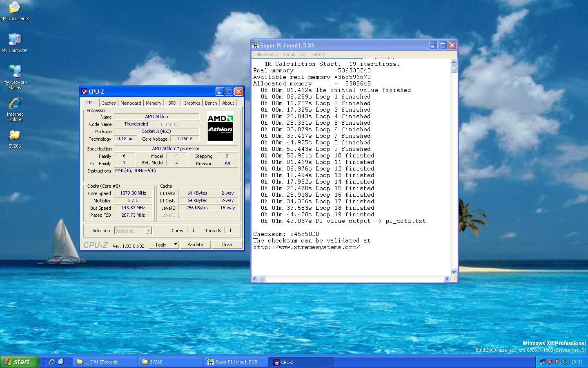This screenshot has width=588, height=368.
Task: Click Safely Remove Hardware tray icon
Action: (565, 362)
